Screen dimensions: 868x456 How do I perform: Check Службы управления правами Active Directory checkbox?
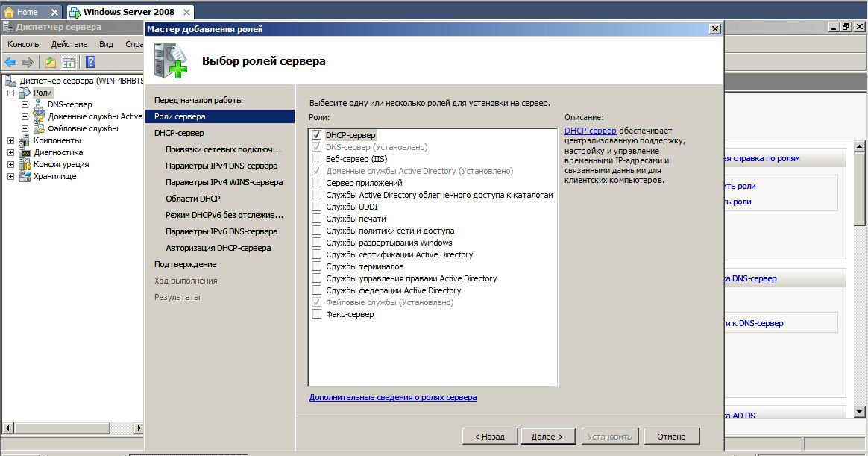[317, 278]
